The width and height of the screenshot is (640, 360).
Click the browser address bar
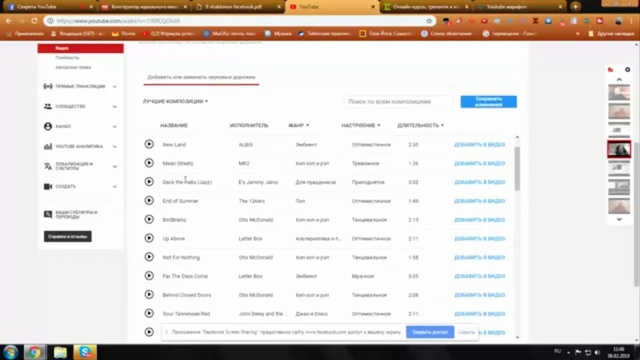coord(239,21)
